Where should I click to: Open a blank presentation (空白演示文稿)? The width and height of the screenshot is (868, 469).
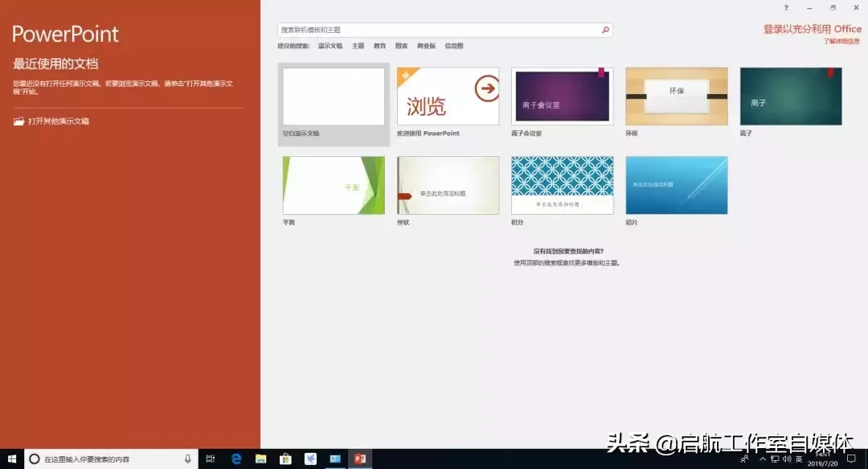pos(333,96)
